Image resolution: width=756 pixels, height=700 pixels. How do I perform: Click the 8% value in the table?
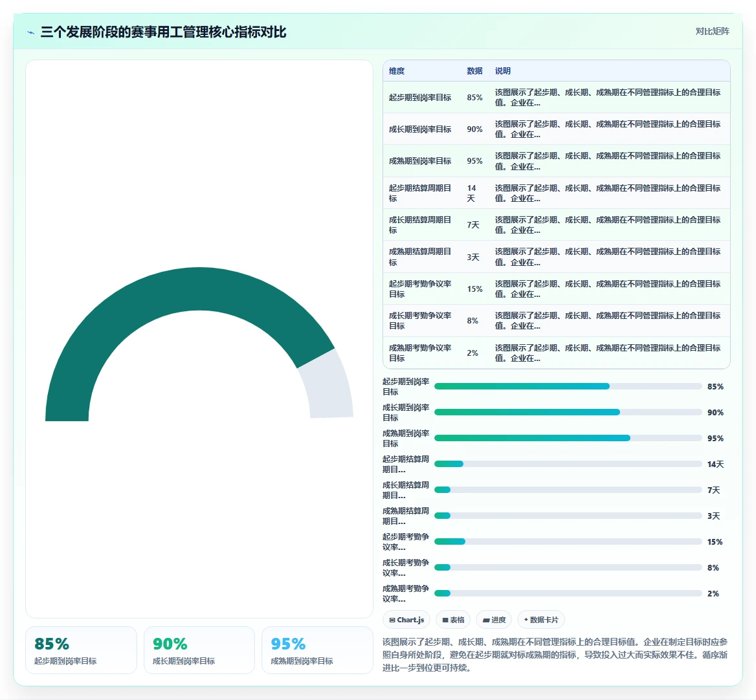[x=472, y=321]
